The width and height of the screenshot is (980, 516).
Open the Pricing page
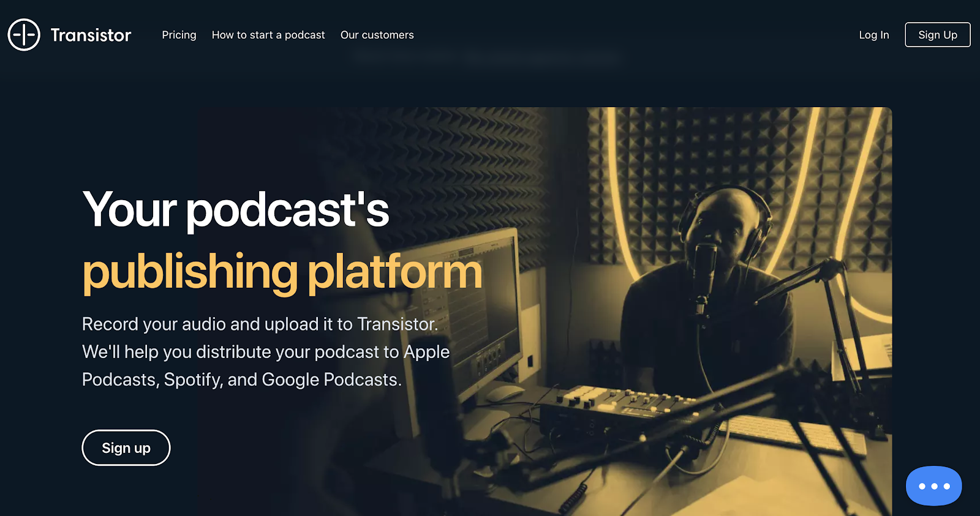point(179,35)
